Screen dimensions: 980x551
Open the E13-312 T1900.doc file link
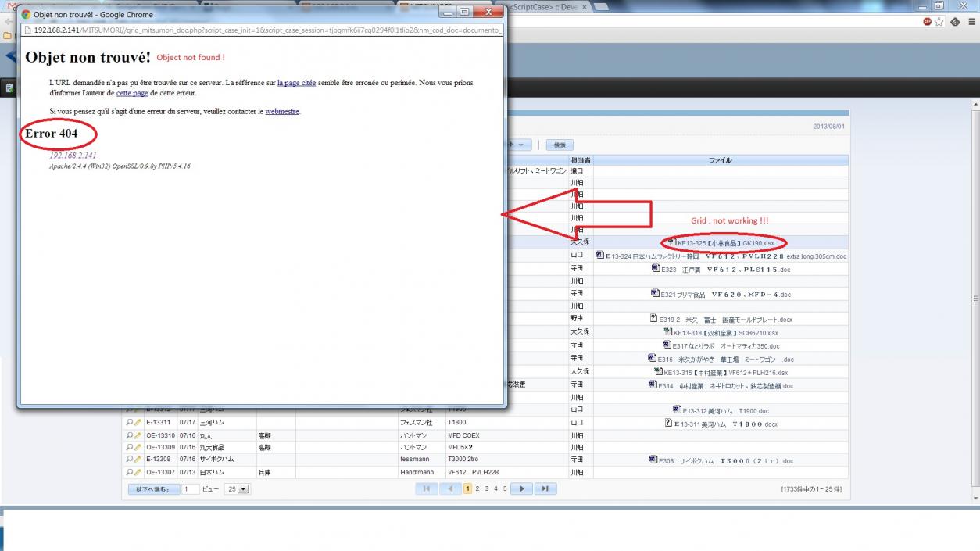click(725, 411)
